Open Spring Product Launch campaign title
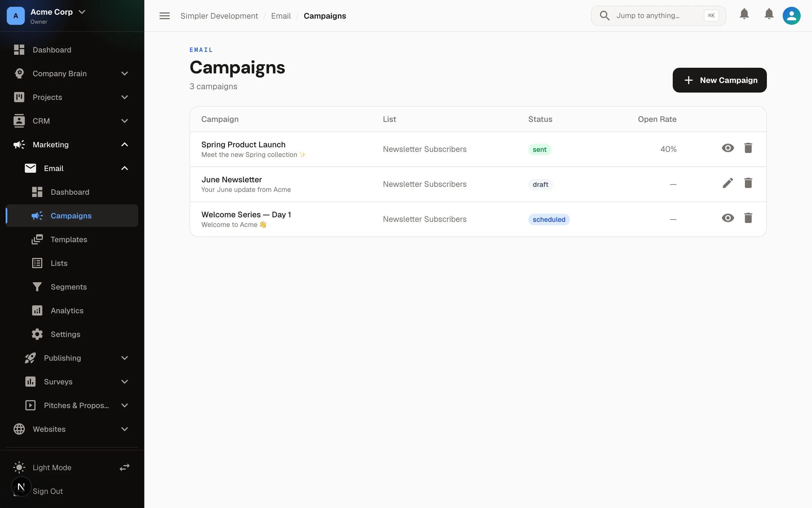This screenshot has height=508, width=812. (243, 144)
